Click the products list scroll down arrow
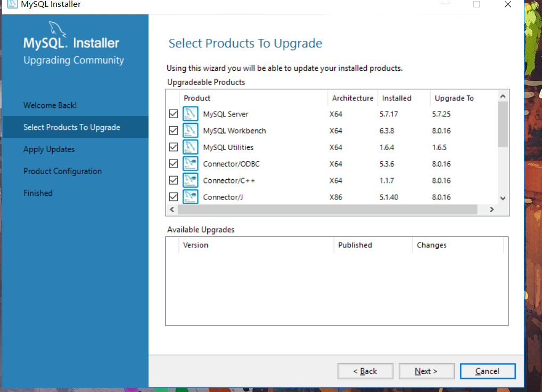 coord(503,198)
